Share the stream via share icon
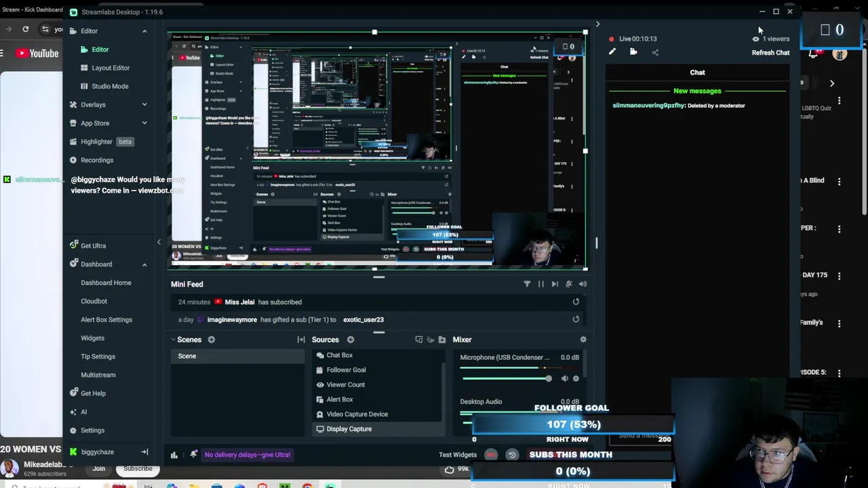 [x=655, y=52]
